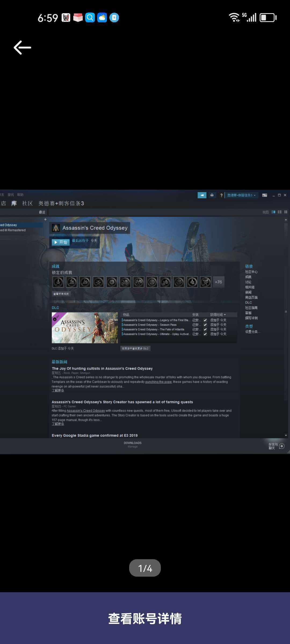Open the 帮助 menu

20,195
